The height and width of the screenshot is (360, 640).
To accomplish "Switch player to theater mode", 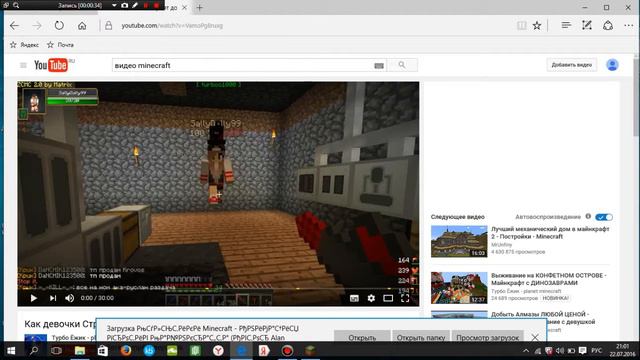I will coord(388,298).
